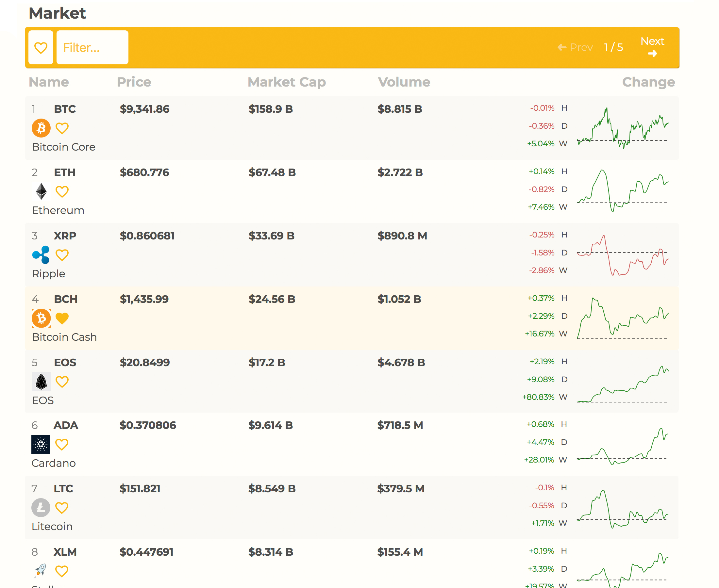Image resolution: width=719 pixels, height=588 pixels.
Task: Click the LTC ticker symbol
Action: (x=63, y=488)
